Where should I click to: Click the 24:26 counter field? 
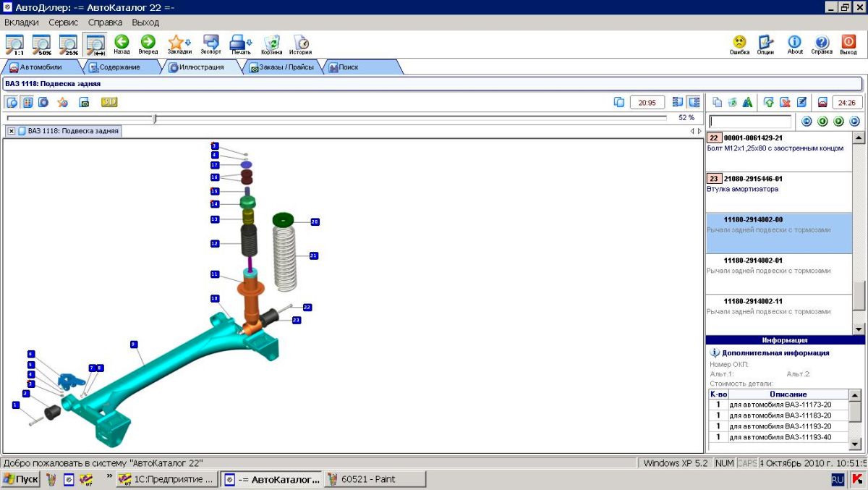click(848, 102)
